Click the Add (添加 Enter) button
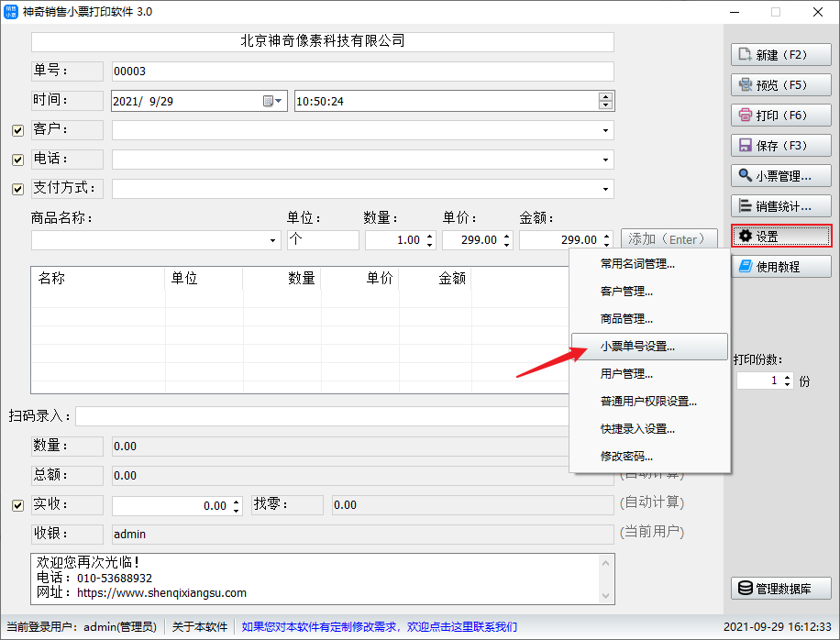The height and width of the screenshot is (640, 840). (669, 239)
